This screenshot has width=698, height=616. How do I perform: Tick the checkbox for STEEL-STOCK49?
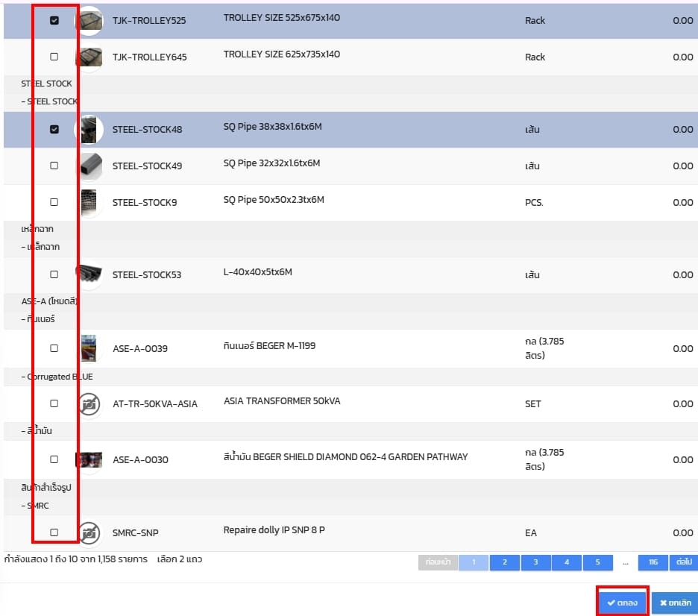pos(54,166)
